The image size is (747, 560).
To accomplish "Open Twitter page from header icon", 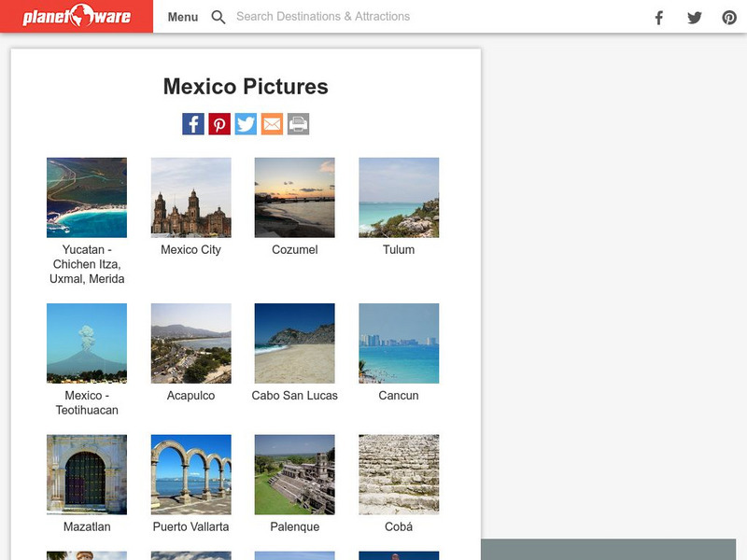I will (694, 17).
